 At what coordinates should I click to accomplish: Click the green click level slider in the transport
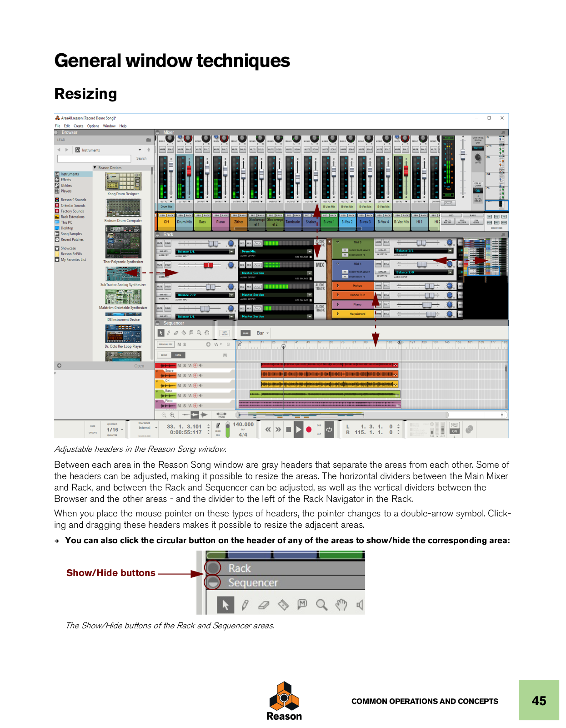click(x=227, y=429)
